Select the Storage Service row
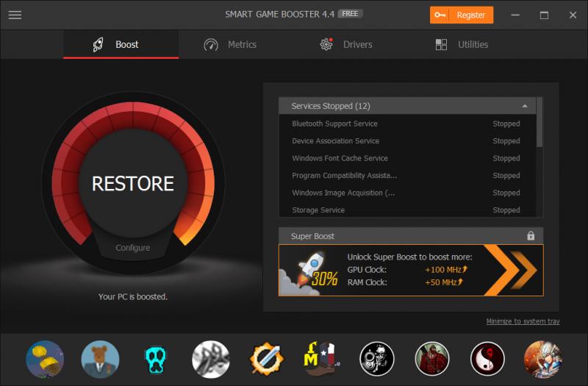The image size is (588, 386). click(408, 210)
